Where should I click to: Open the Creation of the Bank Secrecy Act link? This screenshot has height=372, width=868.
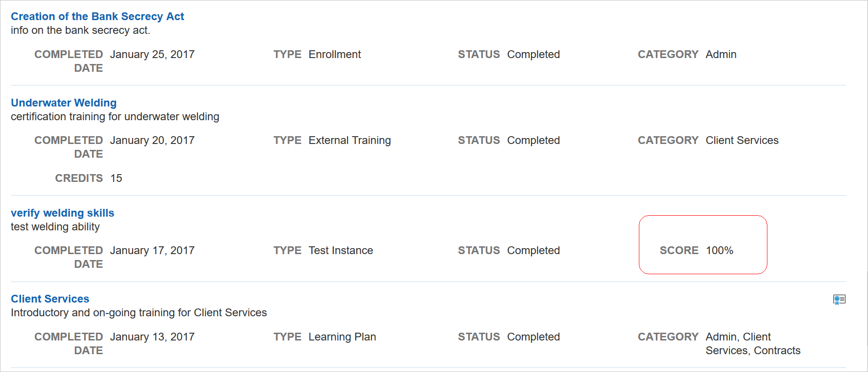coord(97,16)
